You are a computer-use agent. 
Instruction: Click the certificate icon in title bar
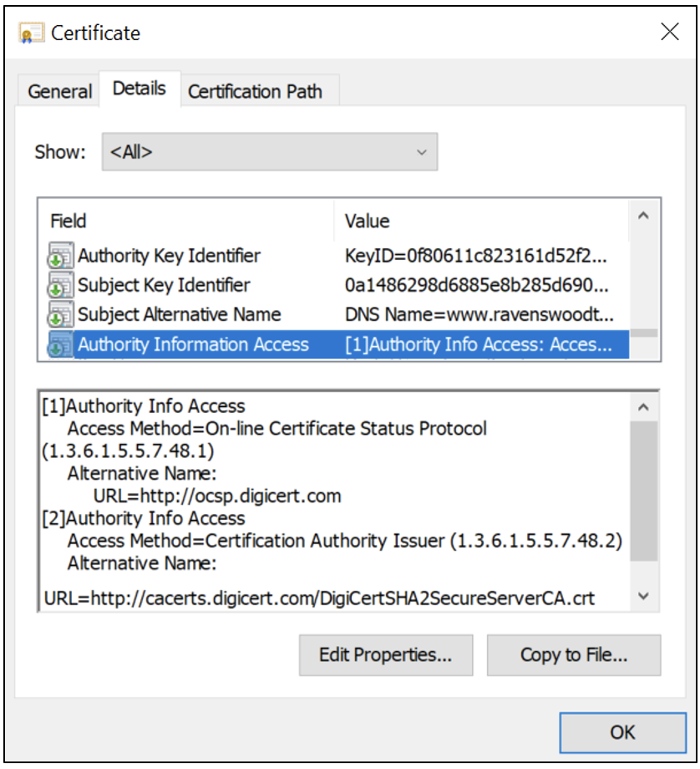point(32,33)
